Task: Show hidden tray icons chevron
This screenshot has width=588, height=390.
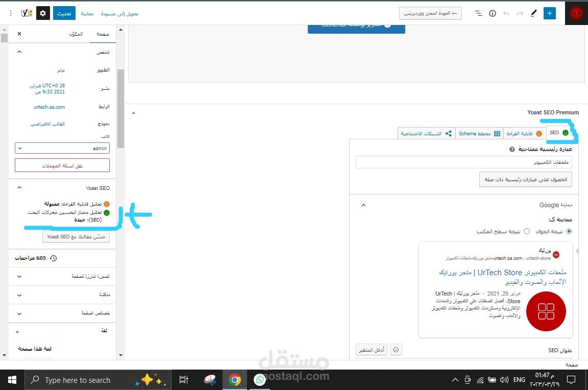Action: [x=455, y=380]
